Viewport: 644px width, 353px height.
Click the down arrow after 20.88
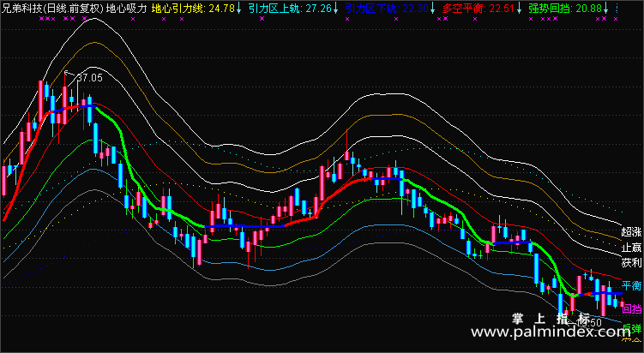pos(605,9)
